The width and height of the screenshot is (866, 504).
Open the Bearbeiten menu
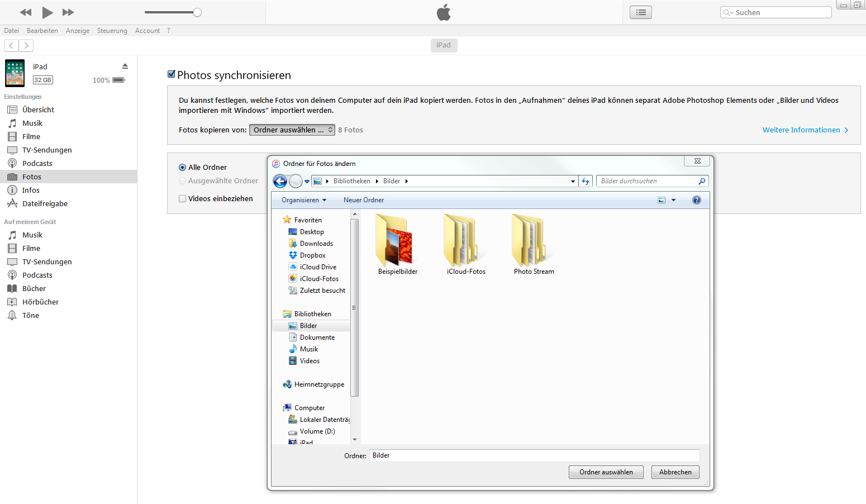click(42, 31)
